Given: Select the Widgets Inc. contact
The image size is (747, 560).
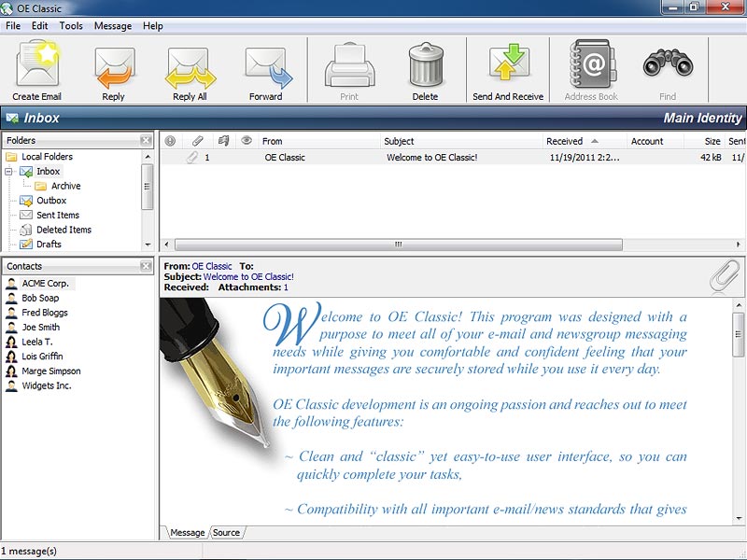Looking at the screenshot, I should [46, 385].
